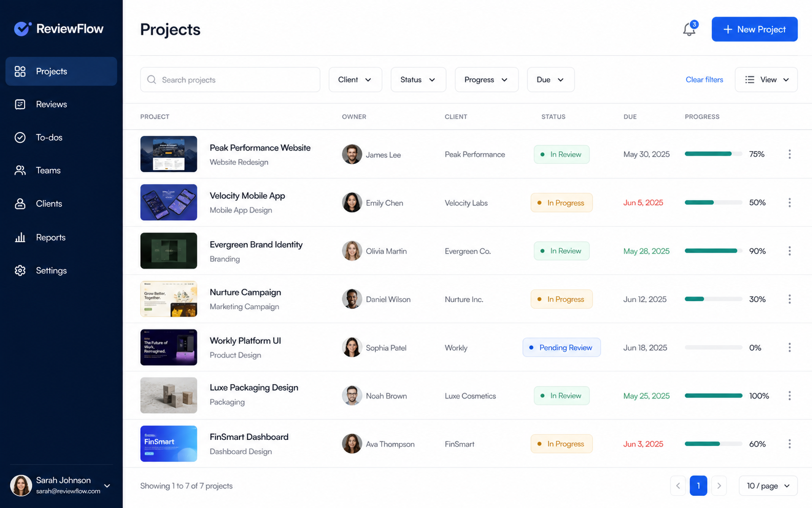Expand the Client filter dropdown
This screenshot has height=508, width=812.
coord(355,79)
